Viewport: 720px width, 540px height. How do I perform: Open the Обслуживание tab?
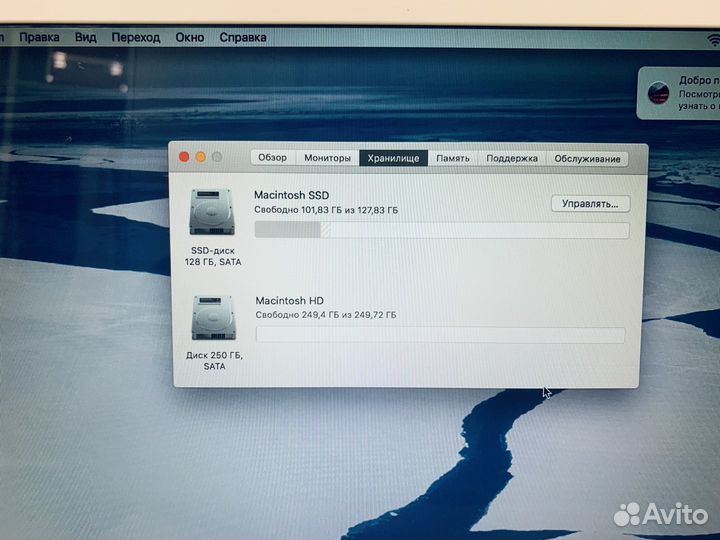pyautogui.click(x=587, y=159)
